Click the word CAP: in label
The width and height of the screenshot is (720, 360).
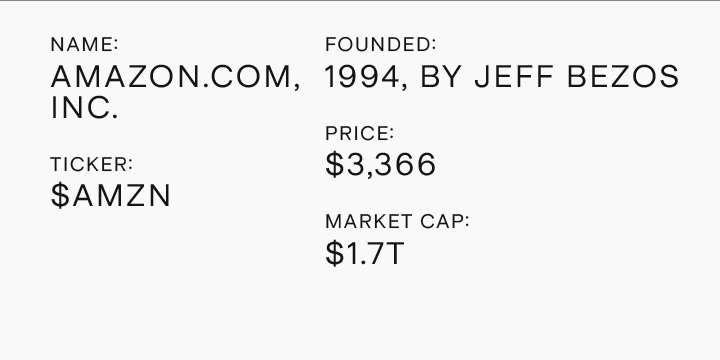pos(445,221)
